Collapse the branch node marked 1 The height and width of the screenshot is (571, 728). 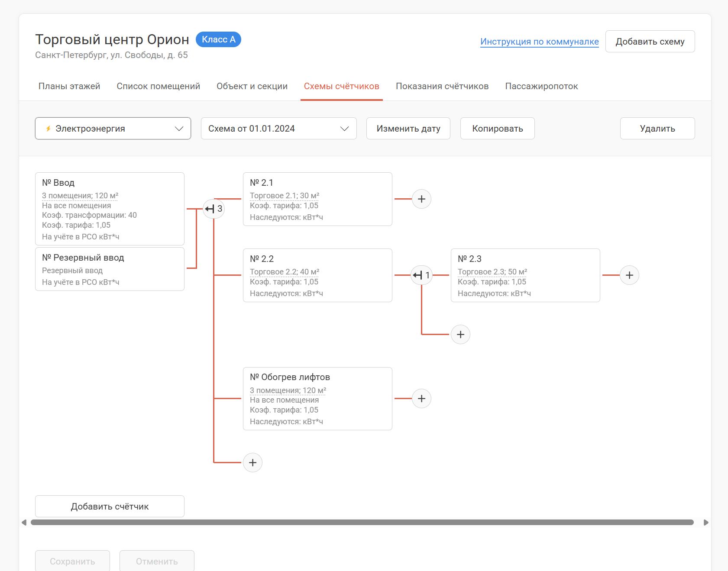pos(421,275)
